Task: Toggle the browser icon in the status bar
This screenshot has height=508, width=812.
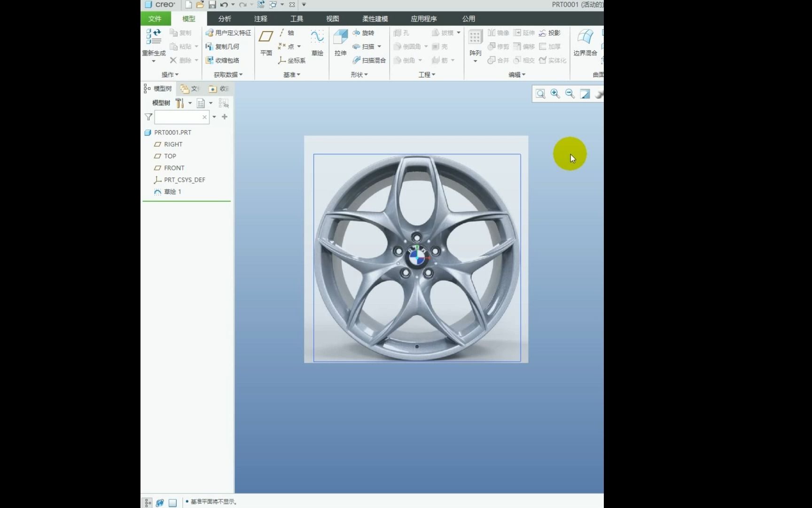Action: click(x=160, y=503)
